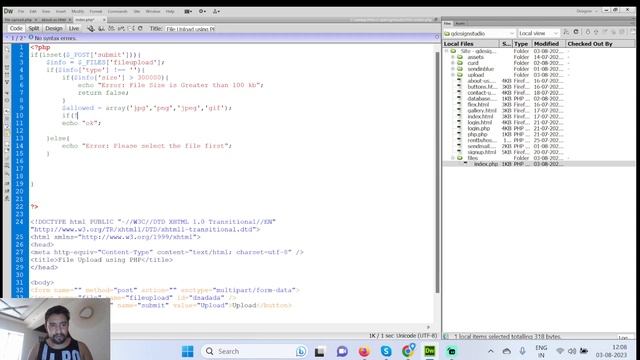
Task: Click the connect to remote server icon
Action: click(x=566, y=32)
